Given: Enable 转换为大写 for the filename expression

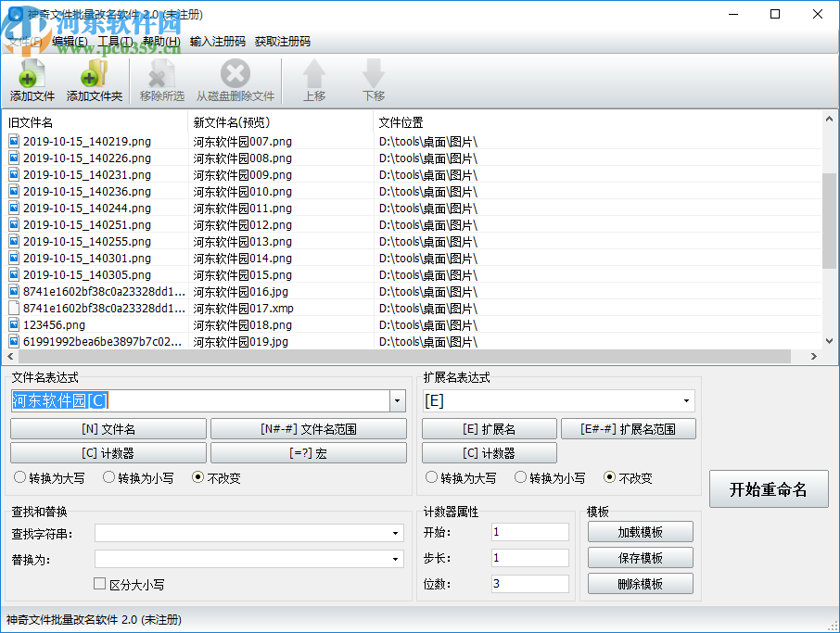Looking at the screenshot, I should [x=19, y=477].
